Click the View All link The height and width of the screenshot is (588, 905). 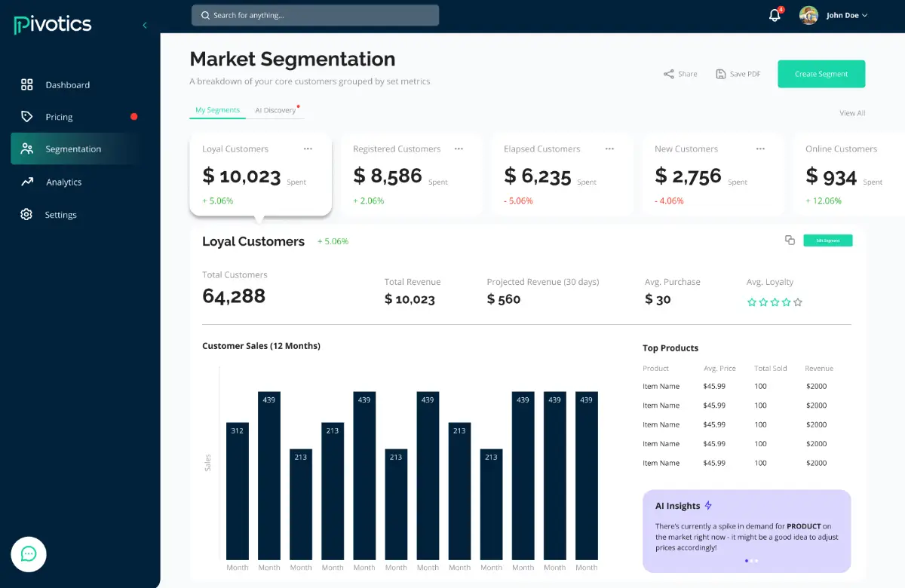852,113
